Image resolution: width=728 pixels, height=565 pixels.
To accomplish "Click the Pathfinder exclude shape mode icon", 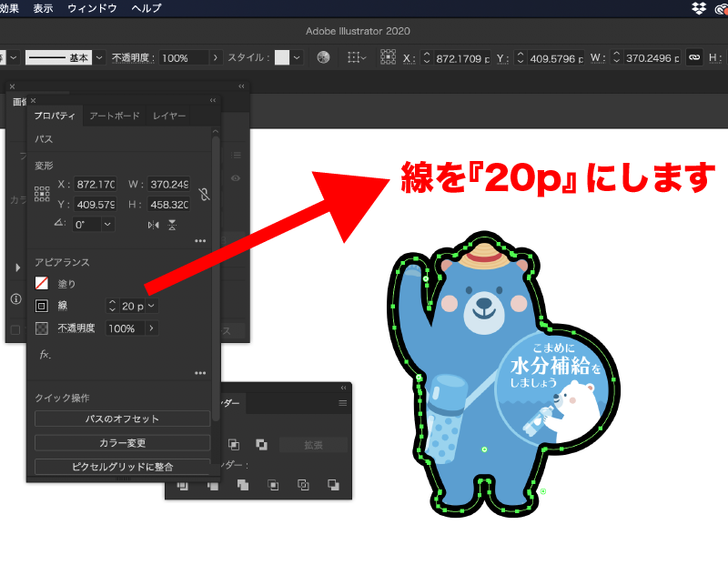I will click(x=261, y=444).
